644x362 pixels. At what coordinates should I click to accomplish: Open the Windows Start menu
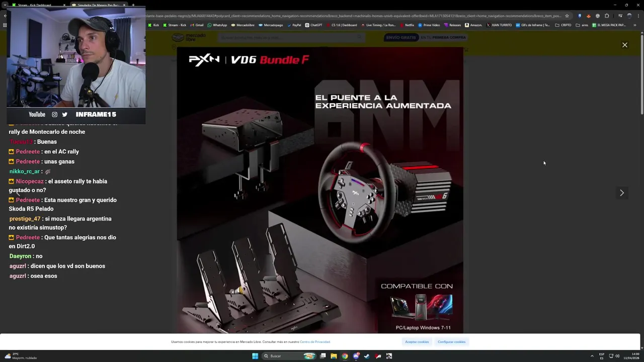click(x=255, y=356)
